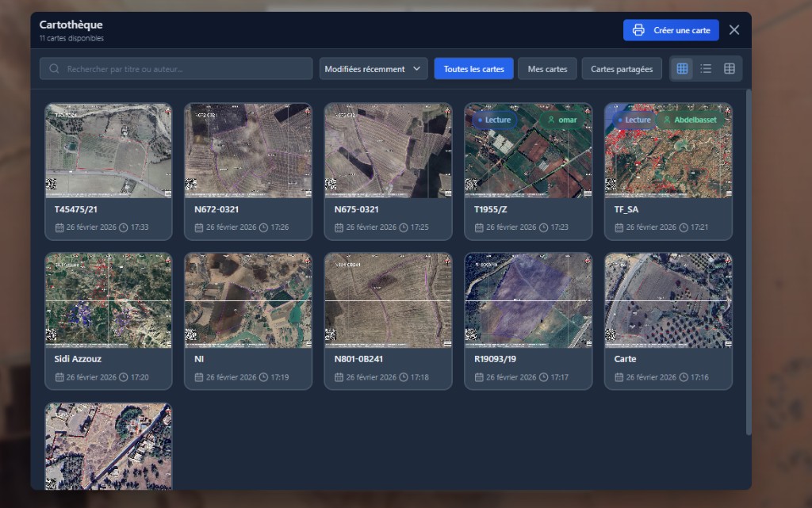Close the Cartothèque dialog
Viewport: 812px width, 508px height.
[x=734, y=30]
